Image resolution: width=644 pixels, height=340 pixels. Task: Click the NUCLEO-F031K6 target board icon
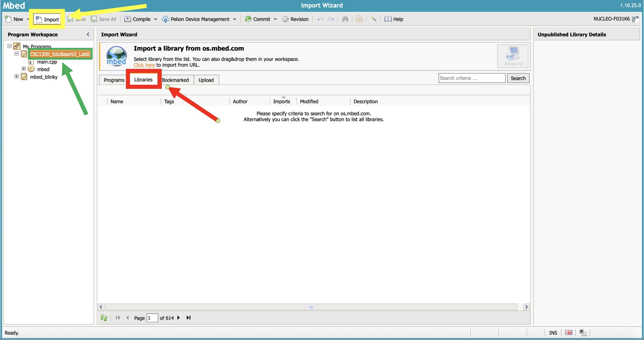click(636, 19)
